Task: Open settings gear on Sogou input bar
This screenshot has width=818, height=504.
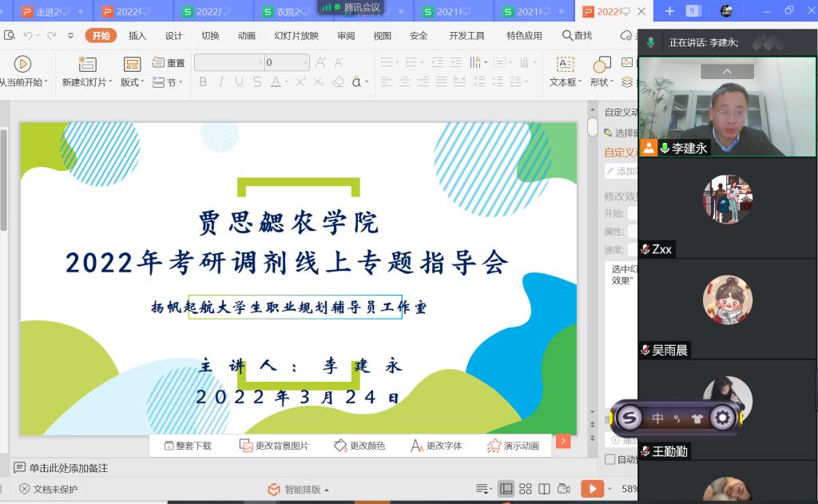Action: click(x=722, y=417)
